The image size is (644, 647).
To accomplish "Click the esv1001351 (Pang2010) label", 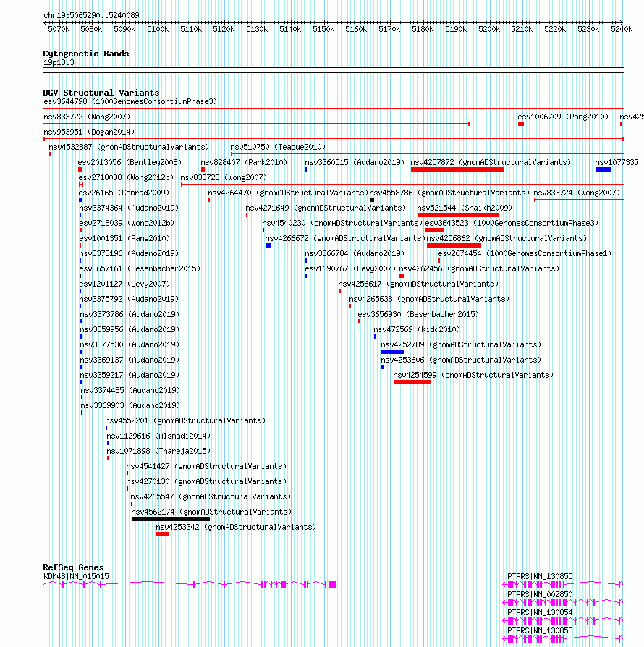I will point(124,239).
